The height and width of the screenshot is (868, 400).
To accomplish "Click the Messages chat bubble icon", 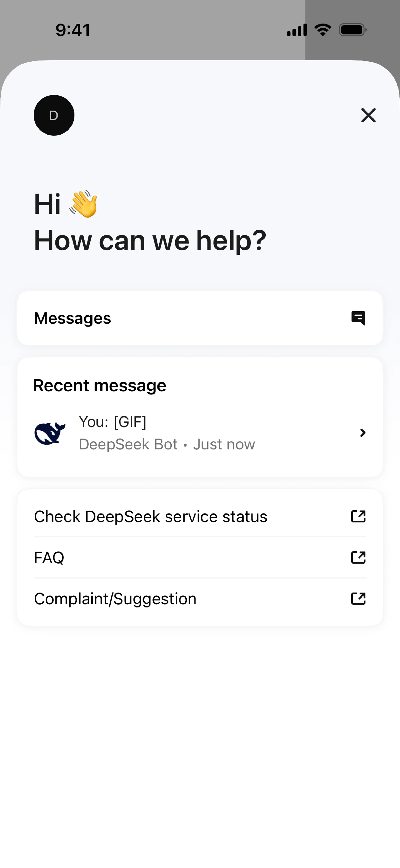I will coord(358,318).
